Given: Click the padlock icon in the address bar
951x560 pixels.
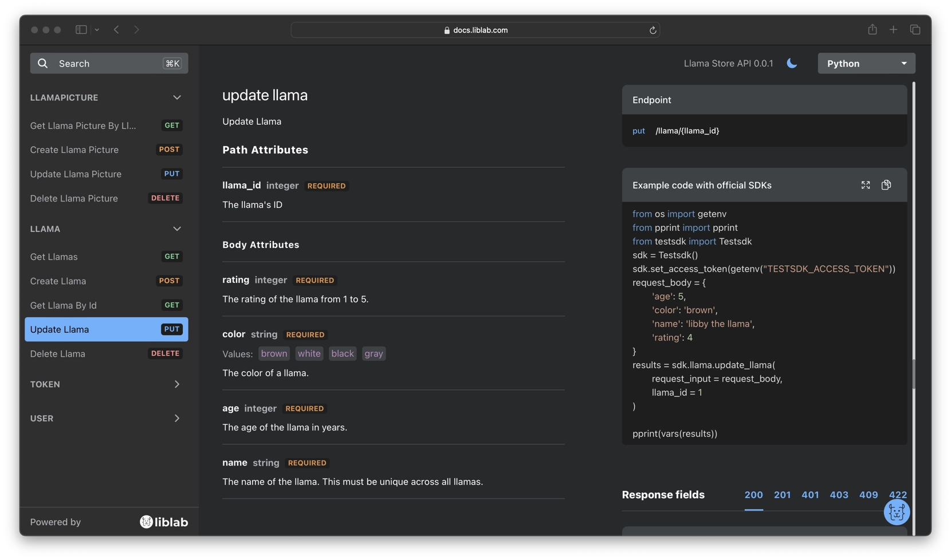Looking at the screenshot, I should [x=446, y=30].
